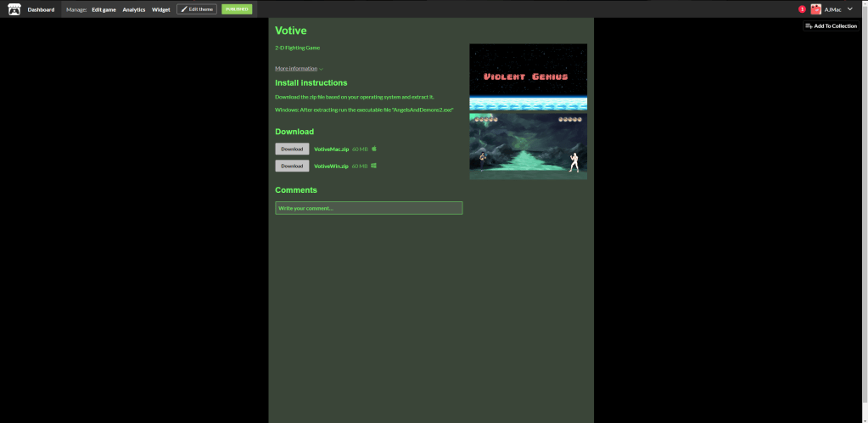868x423 pixels.
Task: Open the Widget page
Action: [161, 9]
